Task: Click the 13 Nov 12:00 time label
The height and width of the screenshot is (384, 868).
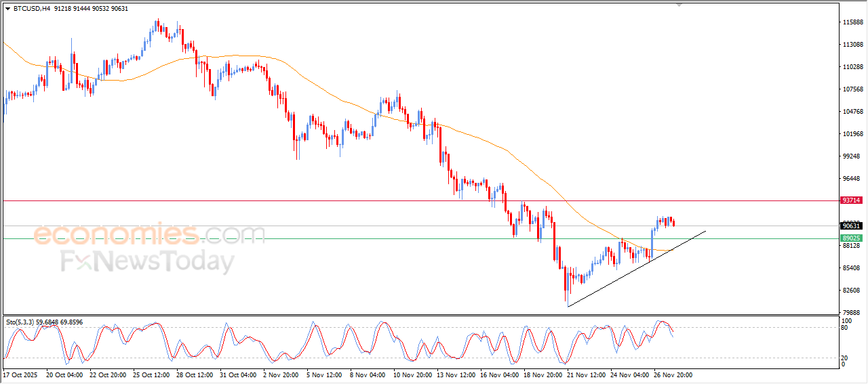Action: tap(456, 374)
